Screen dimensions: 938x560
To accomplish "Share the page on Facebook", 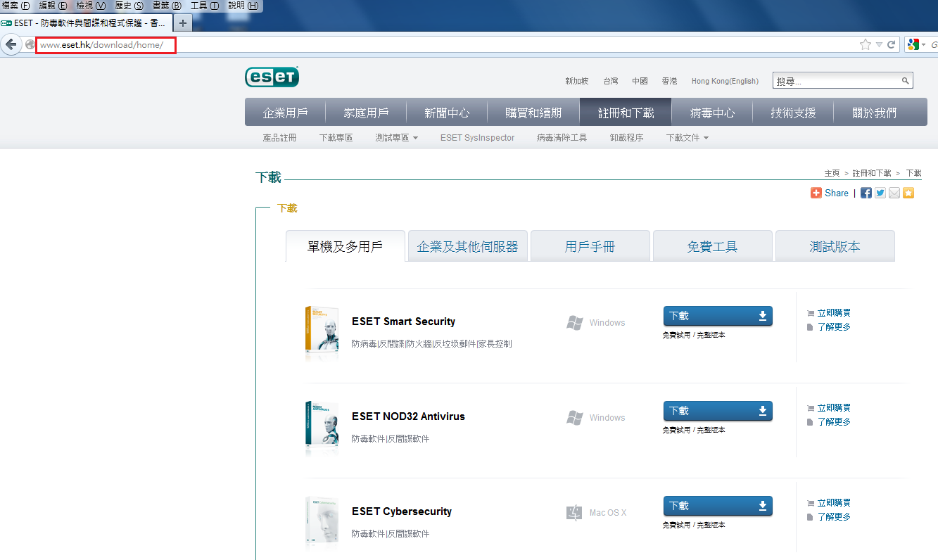I will tap(866, 193).
